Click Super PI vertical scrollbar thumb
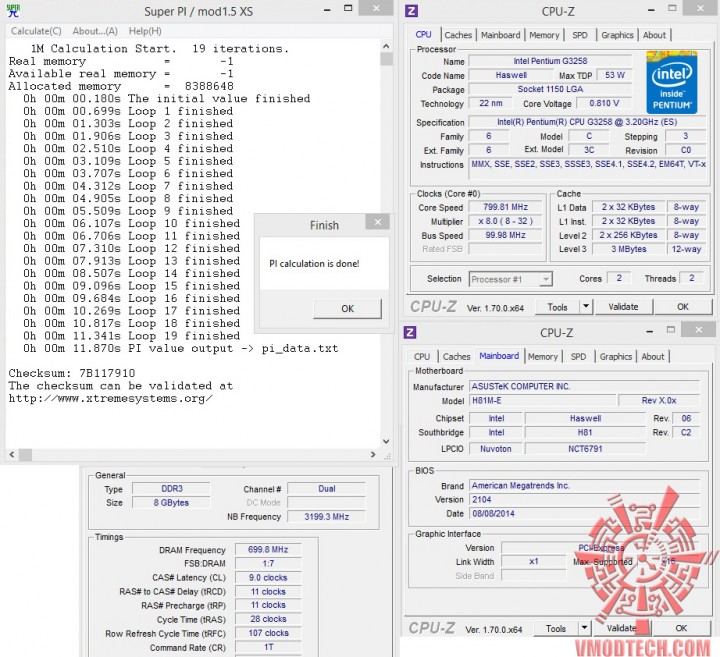The image size is (720, 657). coord(386,59)
